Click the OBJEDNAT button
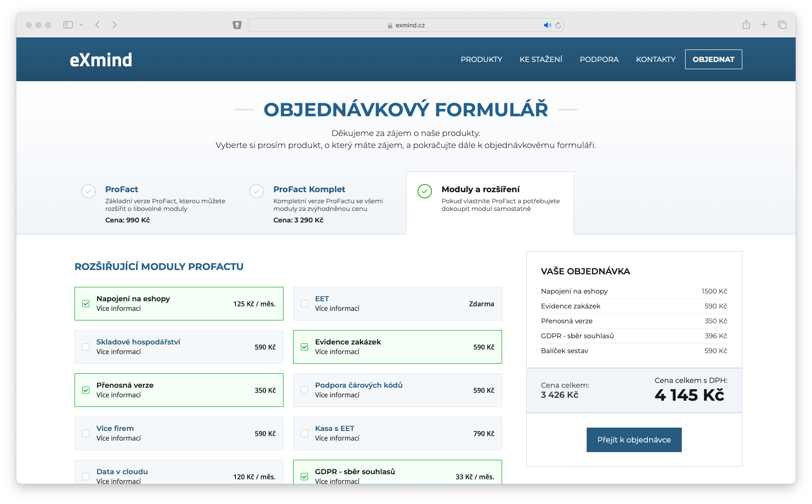Image resolution: width=812 pixels, height=504 pixels. [x=714, y=59]
